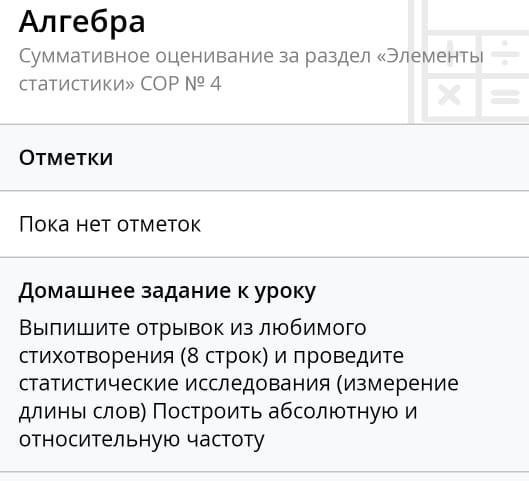Click the СОР № 4 label

181,84
